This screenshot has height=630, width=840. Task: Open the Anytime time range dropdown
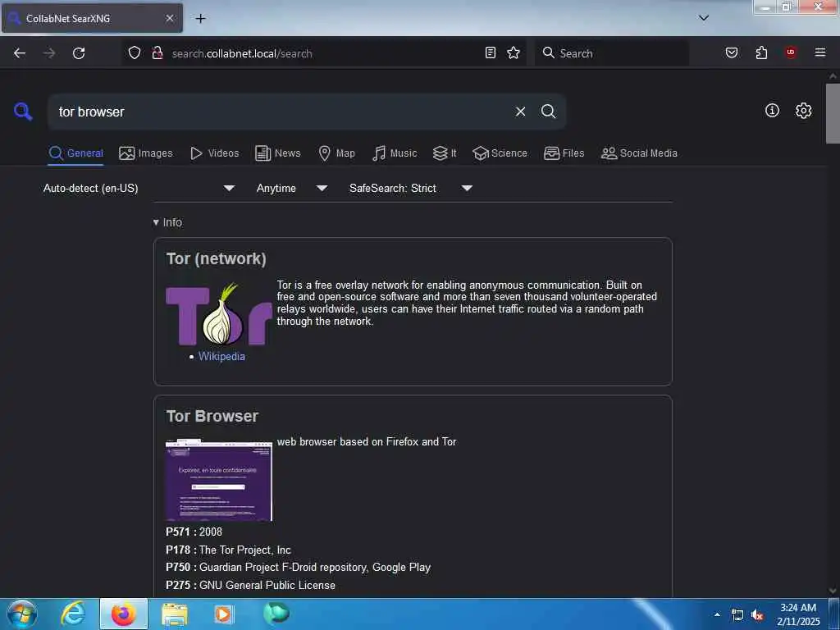click(x=291, y=188)
